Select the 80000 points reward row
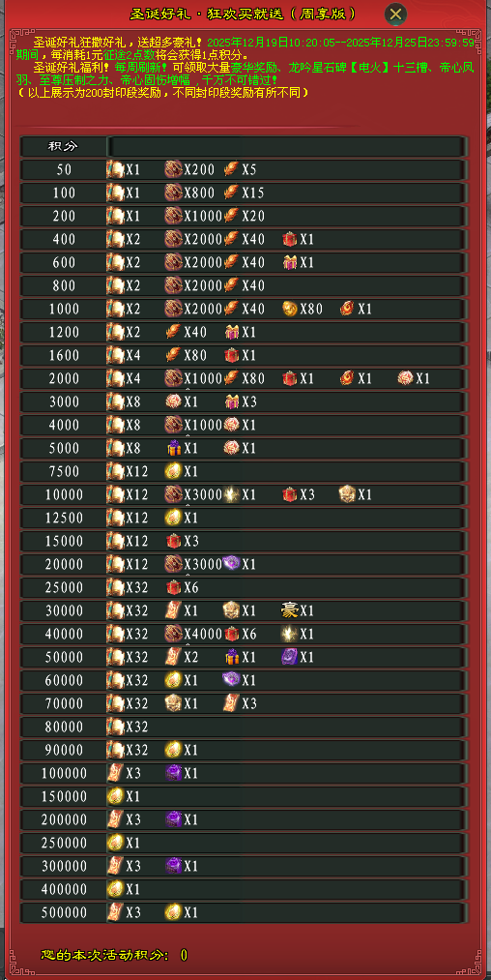Screen dimensions: 491x980 click(244, 727)
